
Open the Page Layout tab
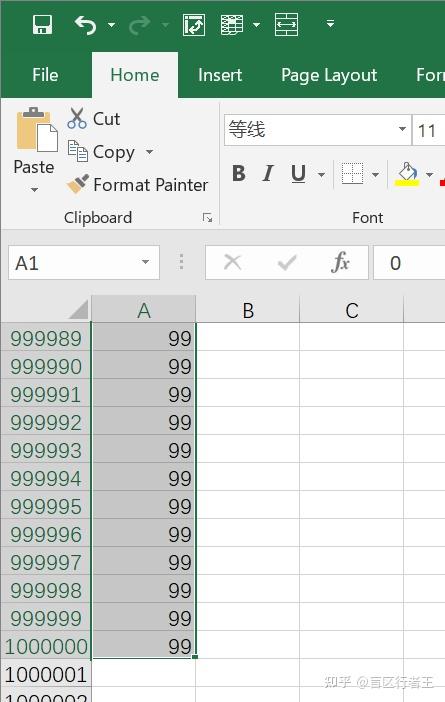click(329, 75)
